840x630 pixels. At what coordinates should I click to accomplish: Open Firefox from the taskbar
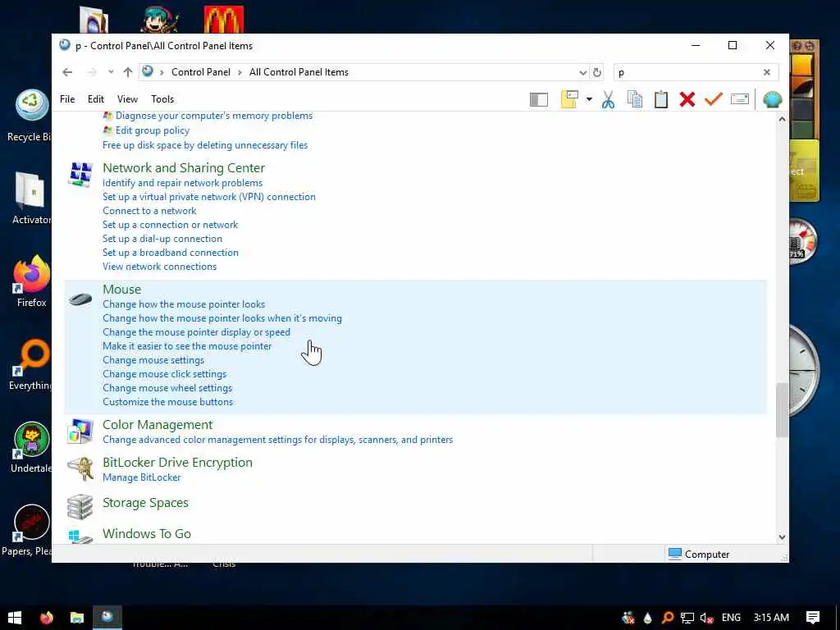(x=47, y=618)
